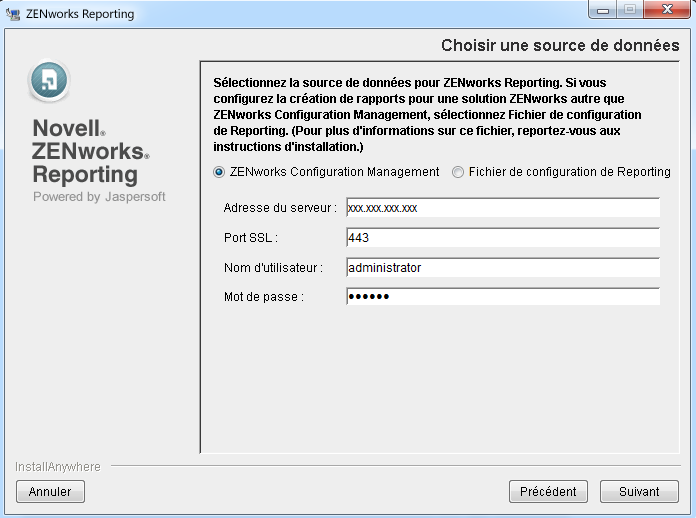Click the instruction paragraph starting 'Sélectionnez la source'
The image size is (696, 518).
427,115
